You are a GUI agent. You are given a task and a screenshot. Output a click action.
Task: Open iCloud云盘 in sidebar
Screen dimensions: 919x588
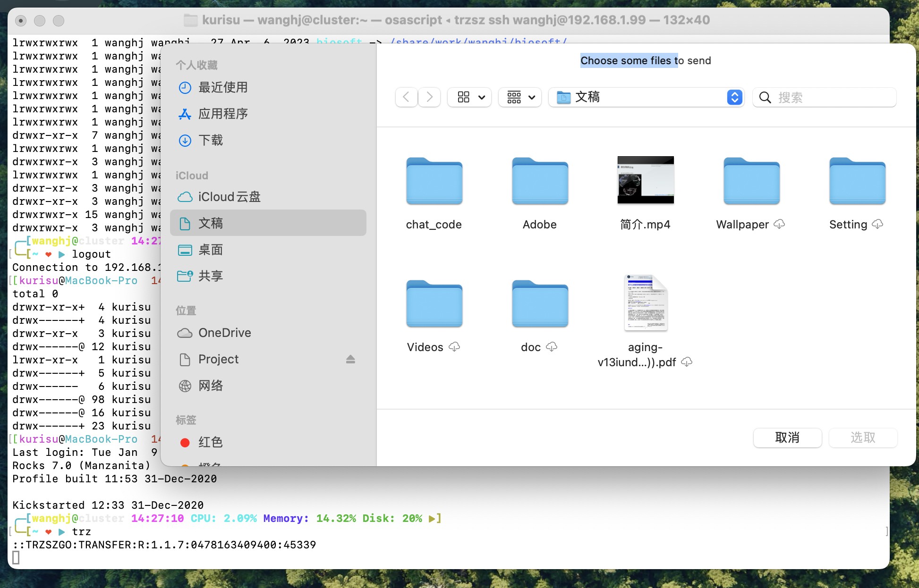pyautogui.click(x=268, y=197)
